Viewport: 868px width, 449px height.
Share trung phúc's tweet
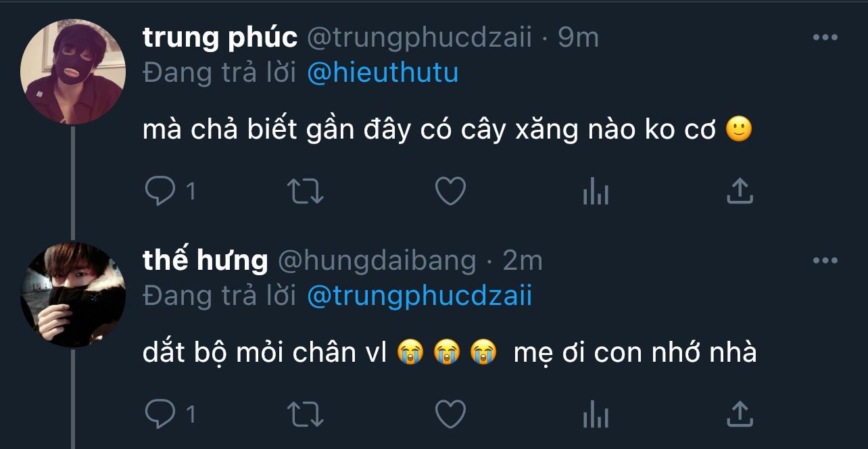point(740,191)
